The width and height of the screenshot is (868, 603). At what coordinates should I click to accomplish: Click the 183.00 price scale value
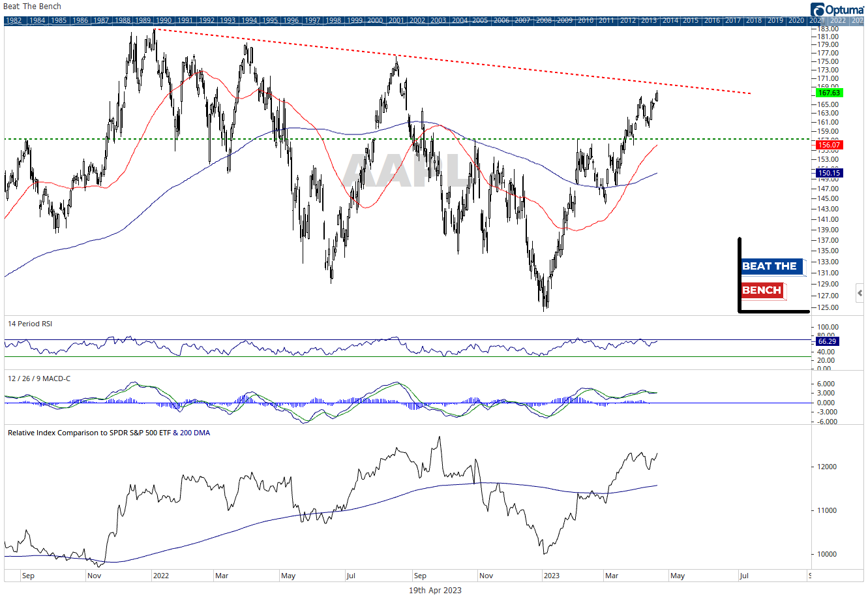[x=828, y=29]
